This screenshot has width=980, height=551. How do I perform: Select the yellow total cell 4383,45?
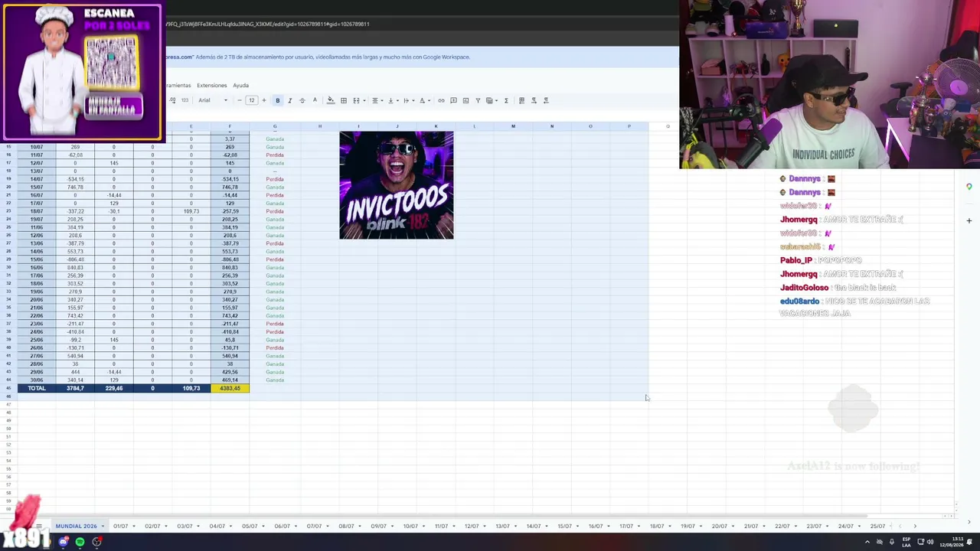230,388
